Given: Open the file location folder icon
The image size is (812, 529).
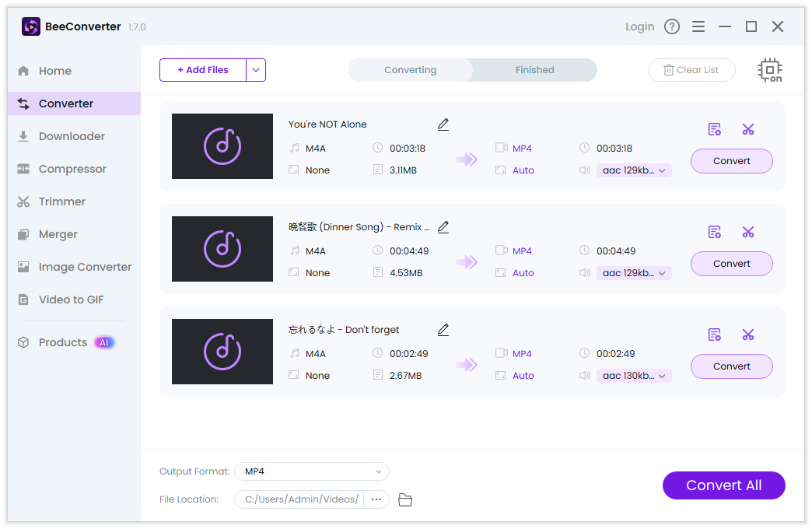Looking at the screenshot, I should (404, 499).
